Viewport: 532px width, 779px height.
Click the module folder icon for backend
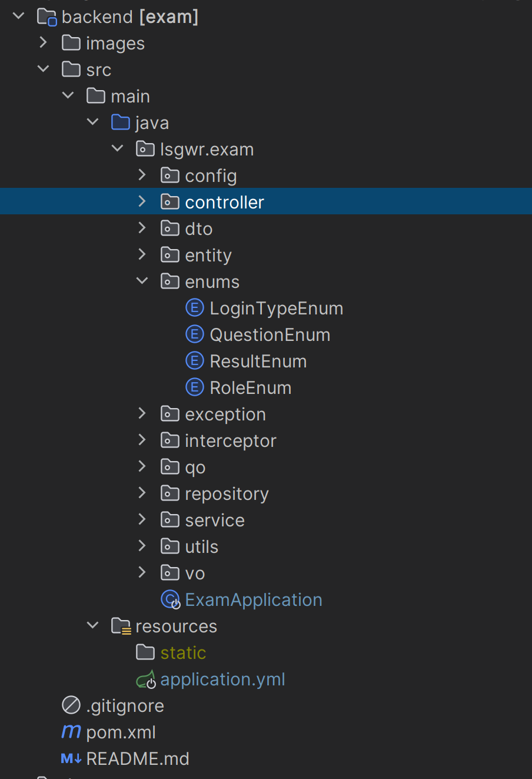click(x=46, y=16)
